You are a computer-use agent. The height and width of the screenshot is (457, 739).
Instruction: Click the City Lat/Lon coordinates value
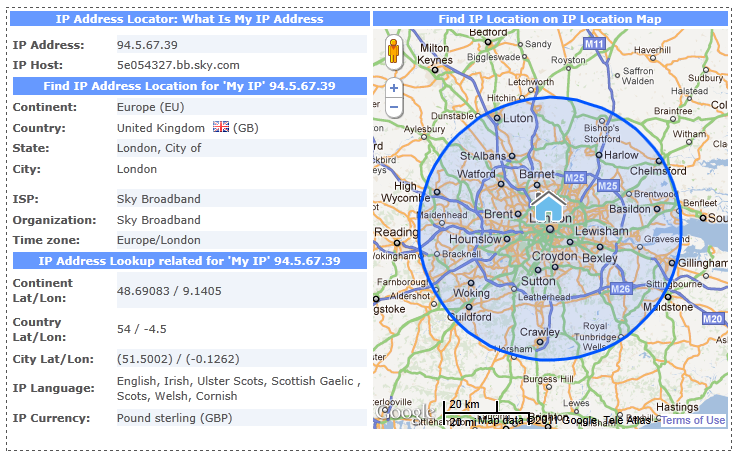[178, 358]
